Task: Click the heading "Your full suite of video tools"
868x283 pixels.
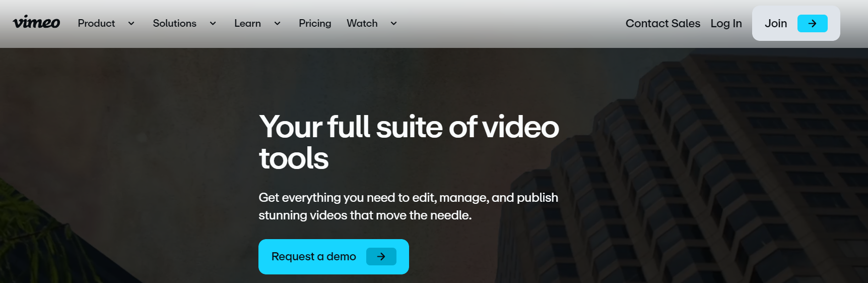Action: pos(409,142)
